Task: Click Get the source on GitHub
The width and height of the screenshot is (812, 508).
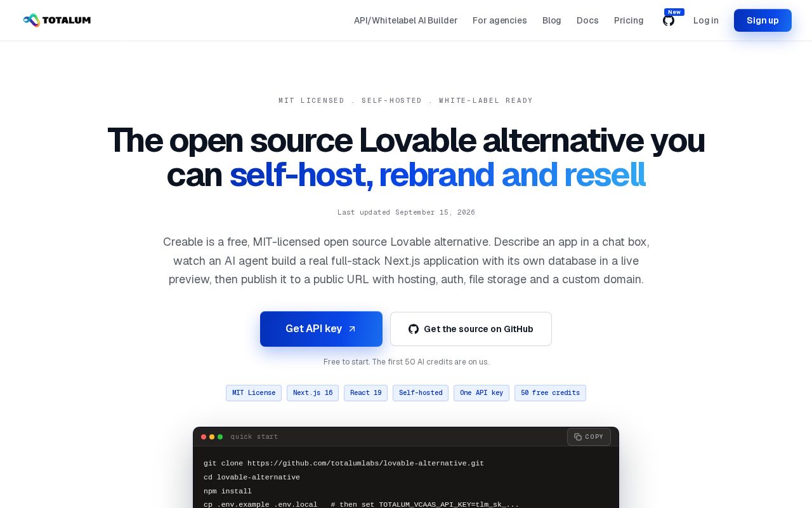Action: click(471, 329)
